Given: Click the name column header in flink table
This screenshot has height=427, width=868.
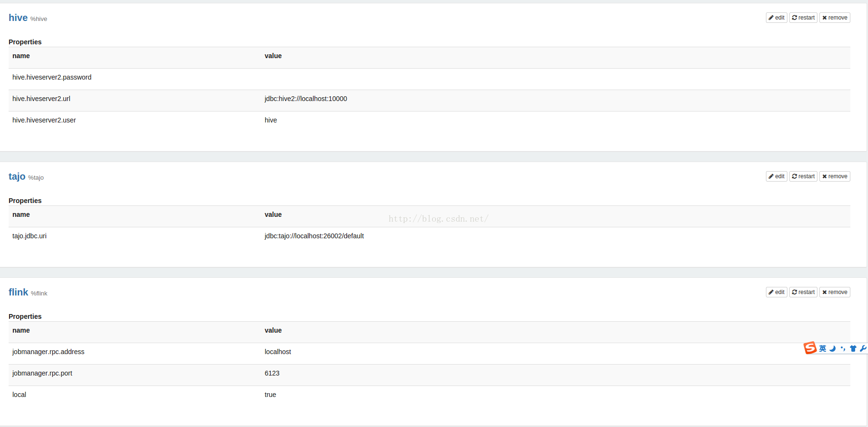Looking at the screenshot, I should click(21, 330).
